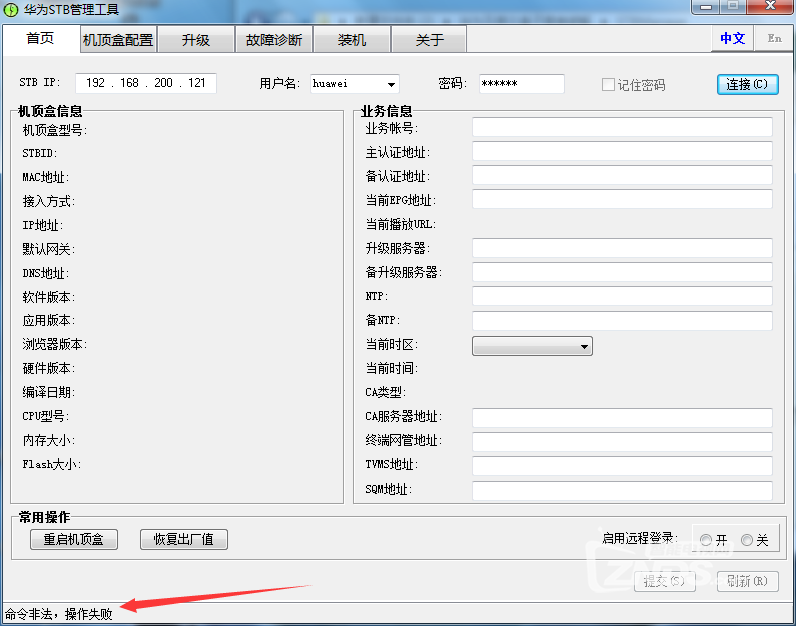This screenshot has width=796, height=626.
Task: Focus the 密码 password field
Action: tap(521, 84)
